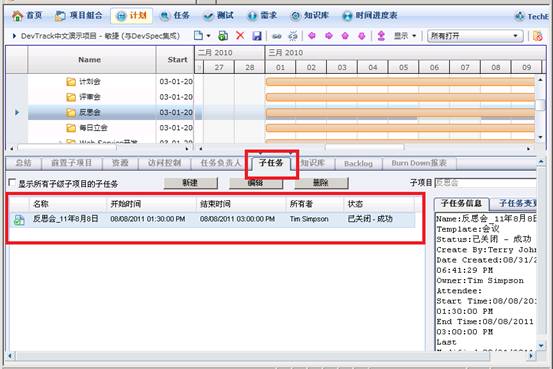553x369 pixels.
Task: Select the 反思会 folder row
Action: click(x=110, y=112)
